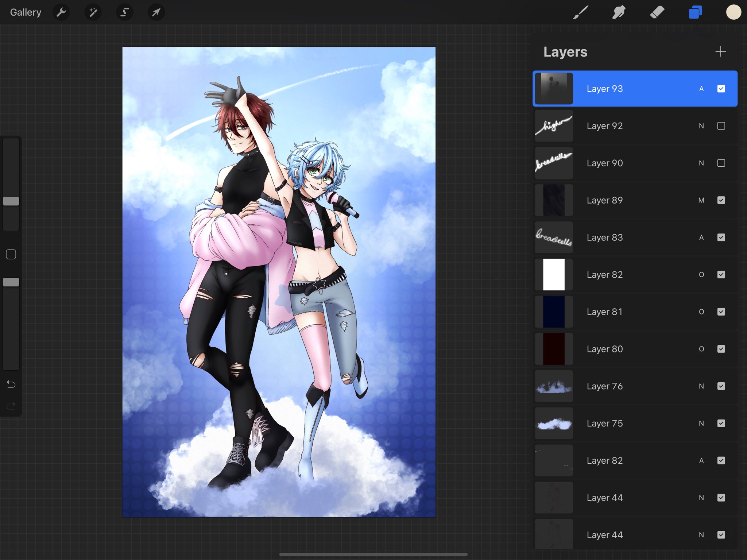Show Layer 92 with its visibility checkbox
The height and width of the screenshot is (560, 747).
(x=721, y=126)
